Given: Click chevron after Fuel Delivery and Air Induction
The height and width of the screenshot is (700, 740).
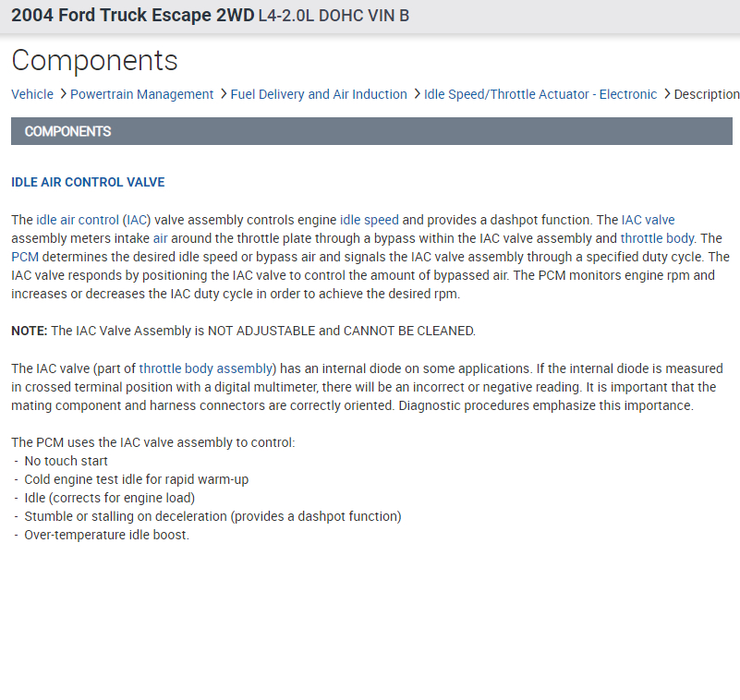Looking at the screenshot, I should [x=417, y=94].
